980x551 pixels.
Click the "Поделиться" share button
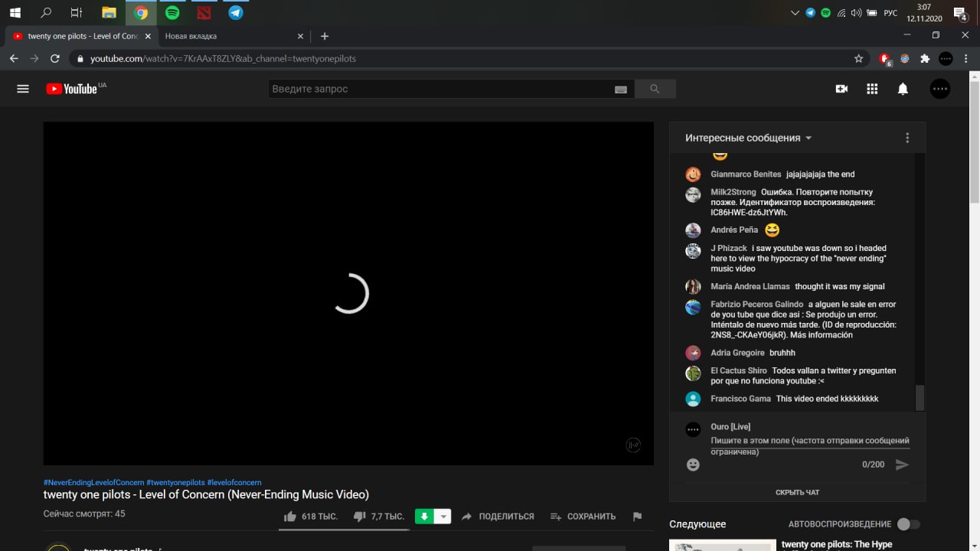coord(497,517)
